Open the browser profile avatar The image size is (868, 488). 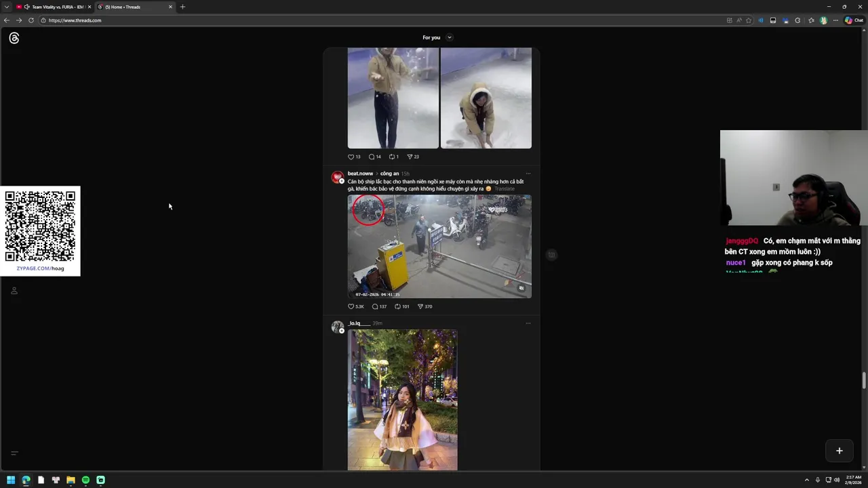point(823,20)
